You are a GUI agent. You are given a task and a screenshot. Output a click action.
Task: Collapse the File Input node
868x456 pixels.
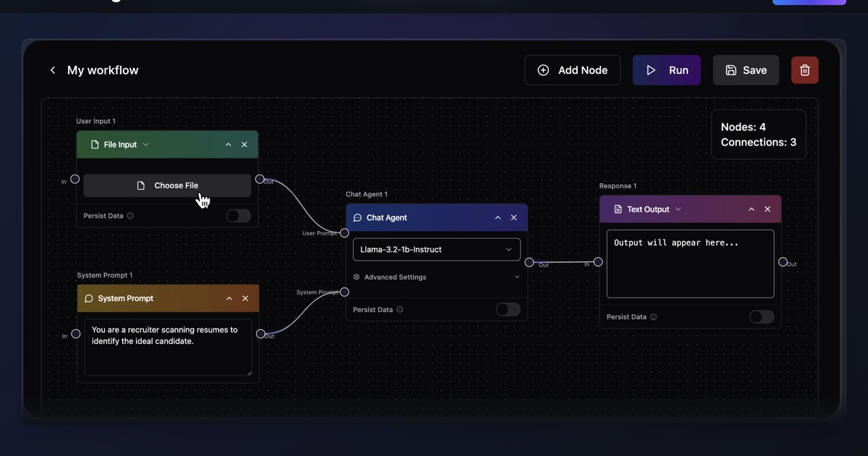pyautogui.click(x=229, y=145)
